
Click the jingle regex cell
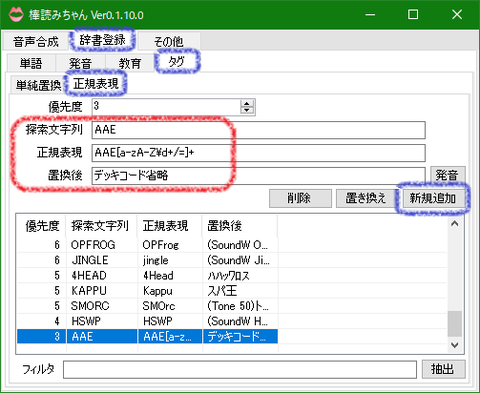point(170,260)
